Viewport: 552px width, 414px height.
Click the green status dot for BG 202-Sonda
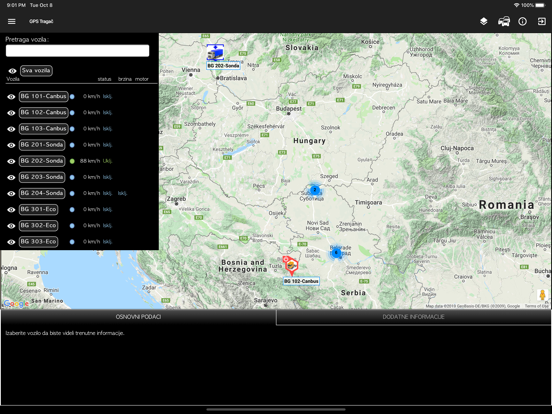pyautogui.click(x=72, y=161)
